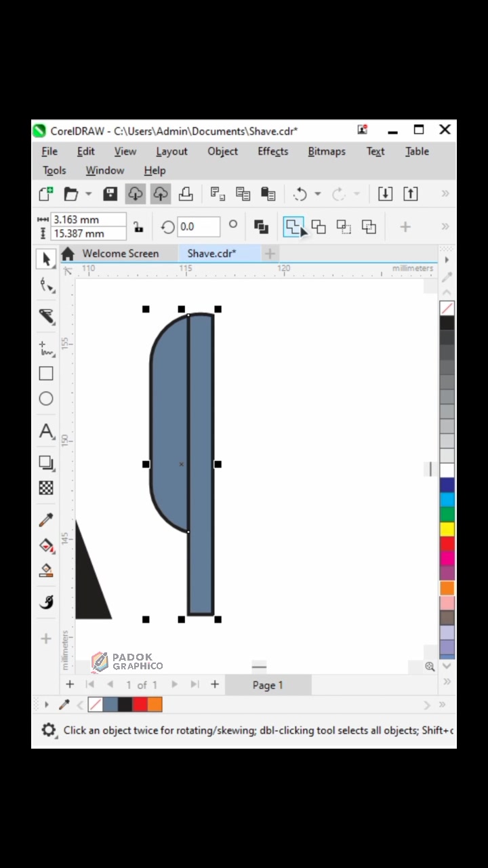Expand property bar overflow chevron
Viewport: 488px width, 868px height.
pos(445,226)
